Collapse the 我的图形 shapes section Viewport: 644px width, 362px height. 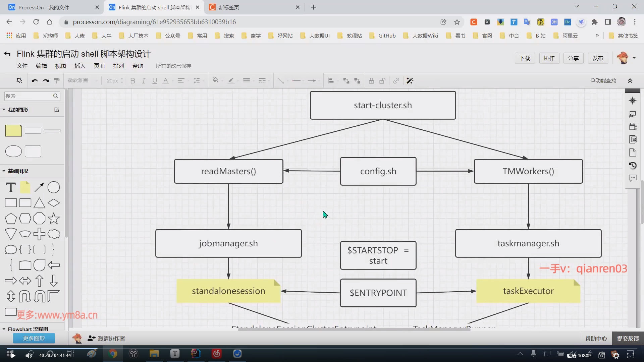pyautogui.click(x=4, y=110)
